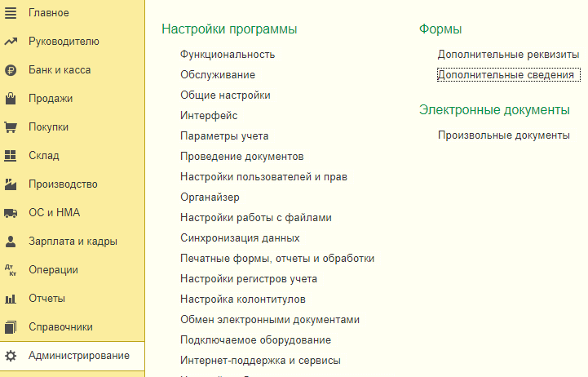
Task: Open the Справочники section in sidebar
Action: pos(60,327)
